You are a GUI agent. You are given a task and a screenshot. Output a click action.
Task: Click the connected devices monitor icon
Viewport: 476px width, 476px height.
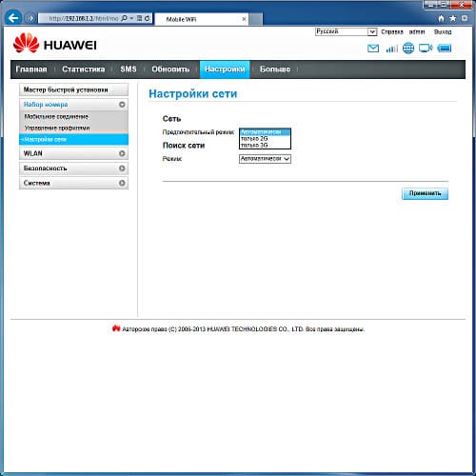pyautogui.click(x=426, y=49)
